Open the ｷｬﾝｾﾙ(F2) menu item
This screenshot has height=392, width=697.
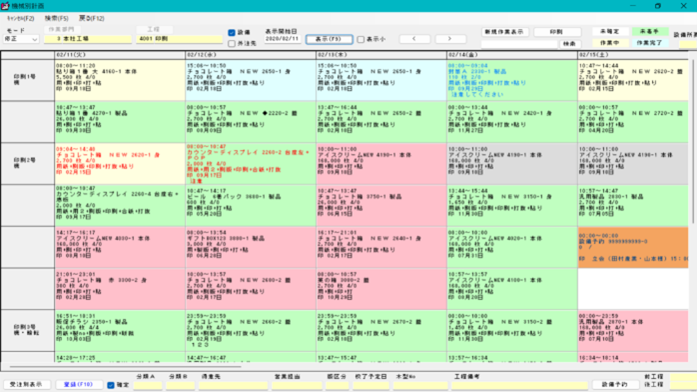(20, 19)
